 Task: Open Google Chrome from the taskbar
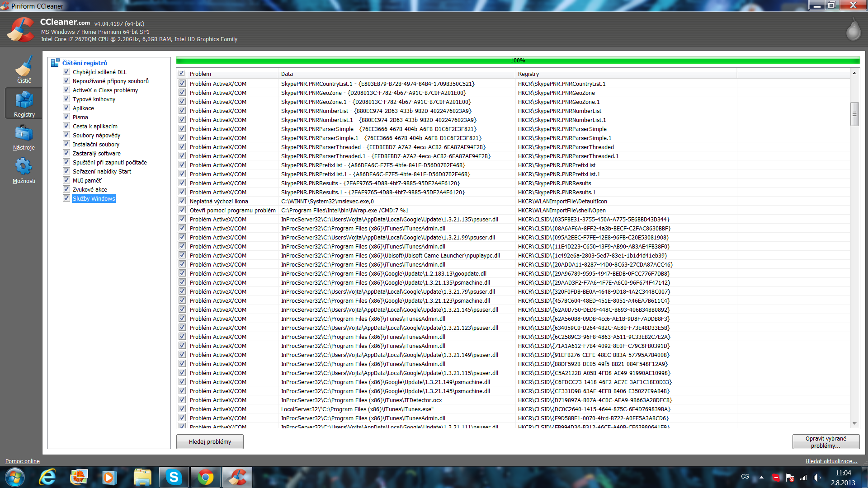pos(205,477)
